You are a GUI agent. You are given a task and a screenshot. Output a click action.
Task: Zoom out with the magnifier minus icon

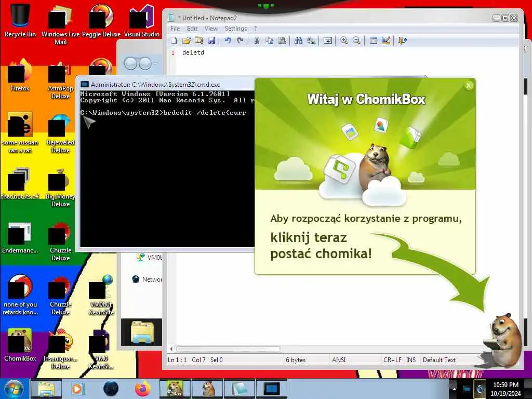tap(356, 41)
